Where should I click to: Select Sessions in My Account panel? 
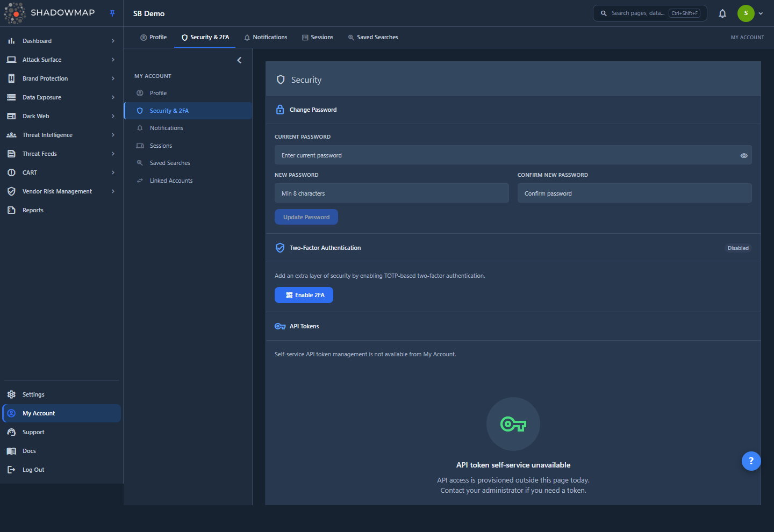pos(188,146)
